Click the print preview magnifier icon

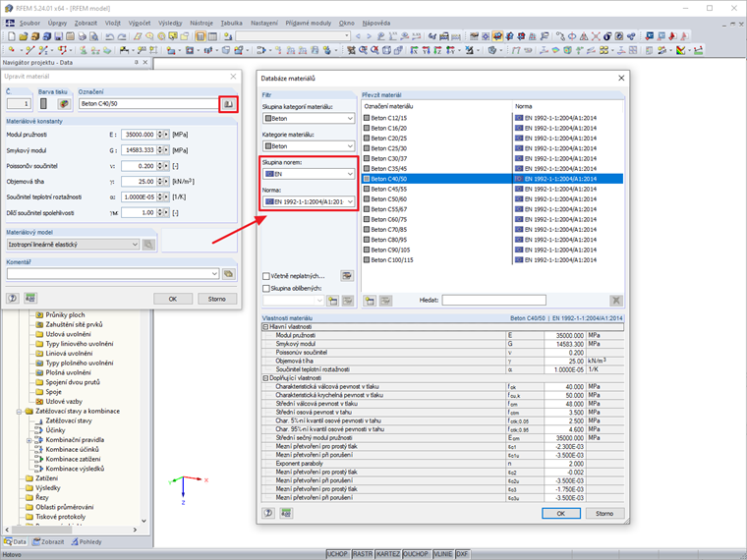point(93,36)
